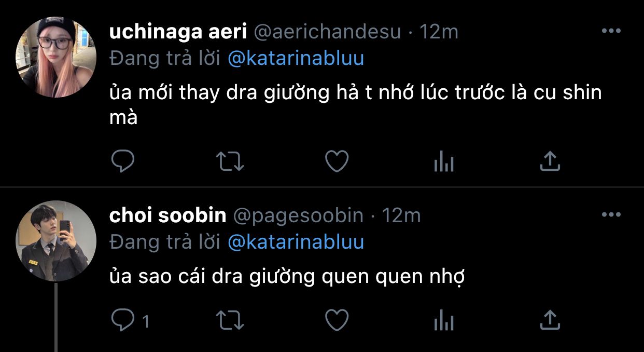The width and height of the screenshot is (644, 352).
Task: Like the tweet by uchinaga aeri
Action: coord(337,162)
